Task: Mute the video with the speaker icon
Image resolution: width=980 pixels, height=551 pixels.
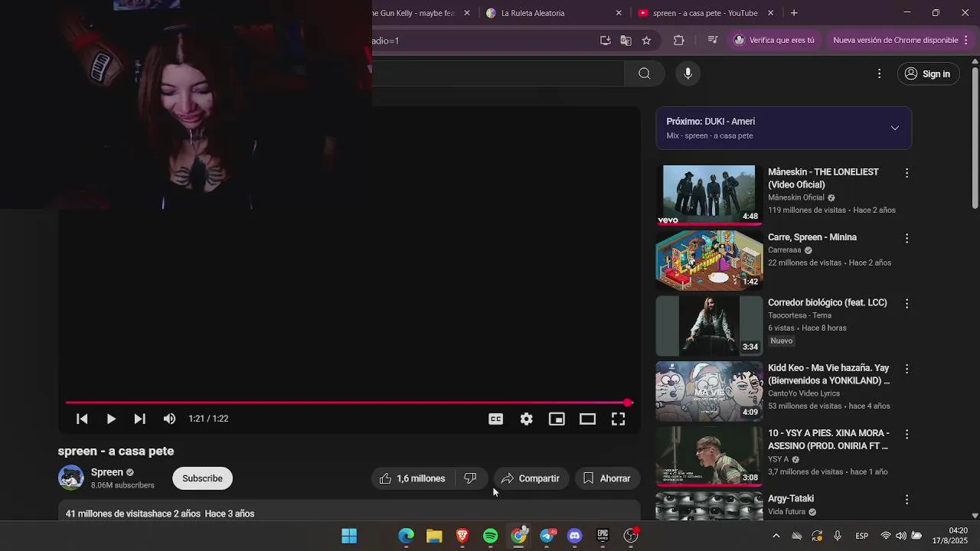Action: 169,419
